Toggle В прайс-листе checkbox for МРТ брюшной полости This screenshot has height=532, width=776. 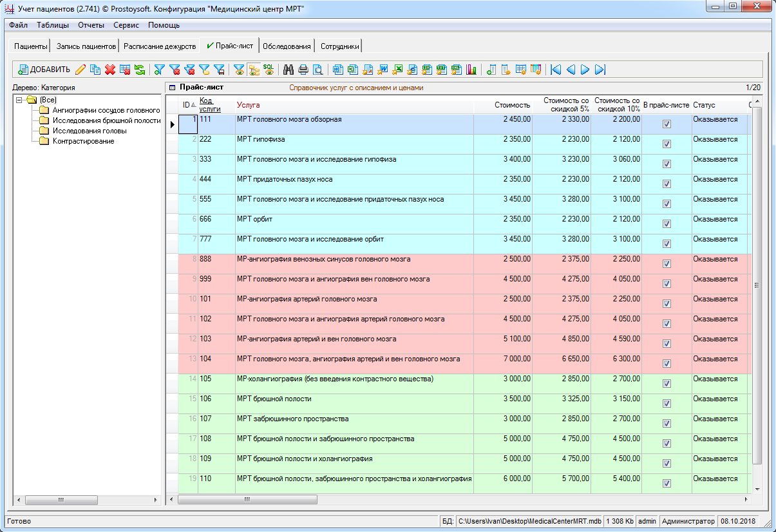click(x=667, y=403)
